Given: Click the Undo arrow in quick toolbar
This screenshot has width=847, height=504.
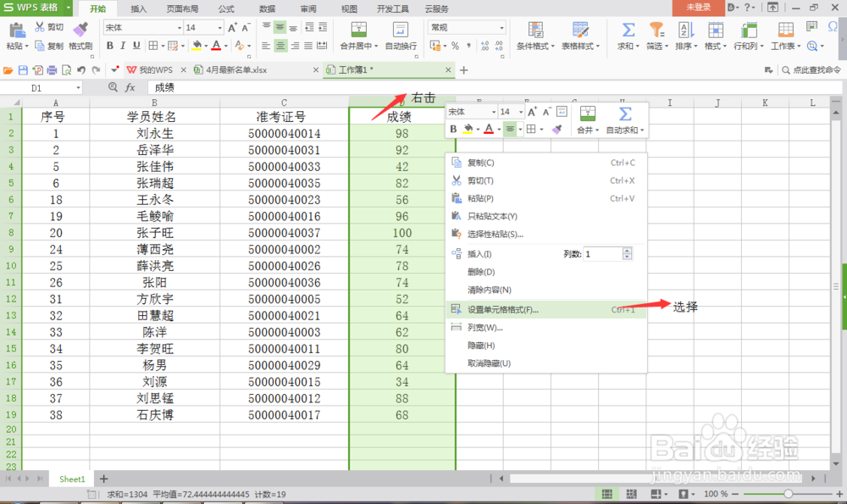Looking at the screenshot, I should pyautogui.click(x=81, y=70).
